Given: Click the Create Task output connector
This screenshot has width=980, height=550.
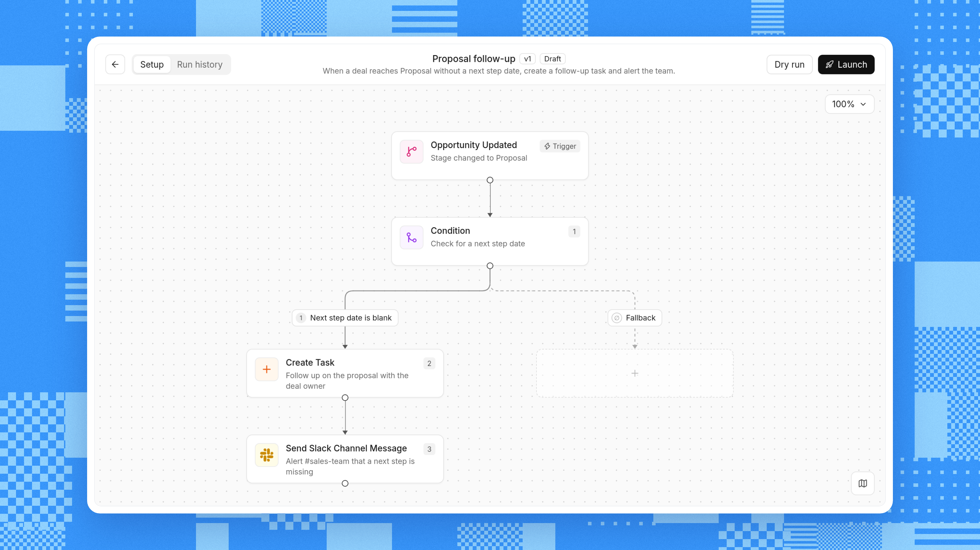Looking at the screenshot, I should tap(345, 398).
